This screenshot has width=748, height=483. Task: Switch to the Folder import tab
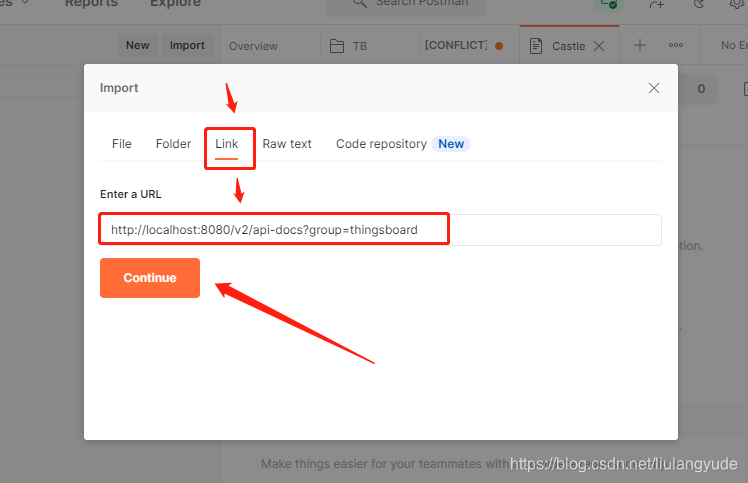(x=173, y=144)
